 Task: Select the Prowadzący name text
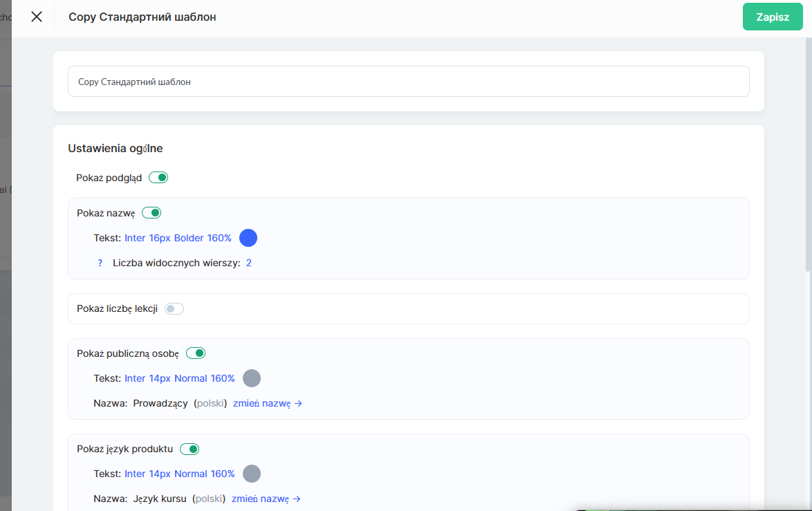(x=160, y=403)
